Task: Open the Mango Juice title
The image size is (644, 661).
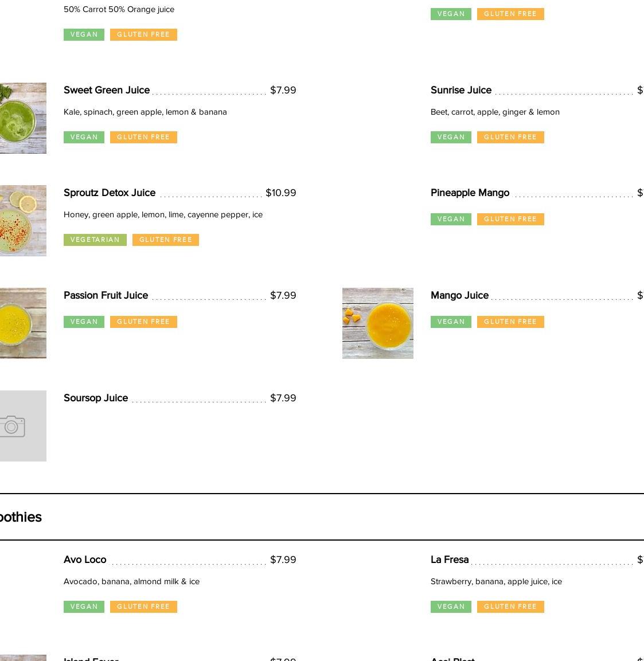Action: click(x=459, y=295)
